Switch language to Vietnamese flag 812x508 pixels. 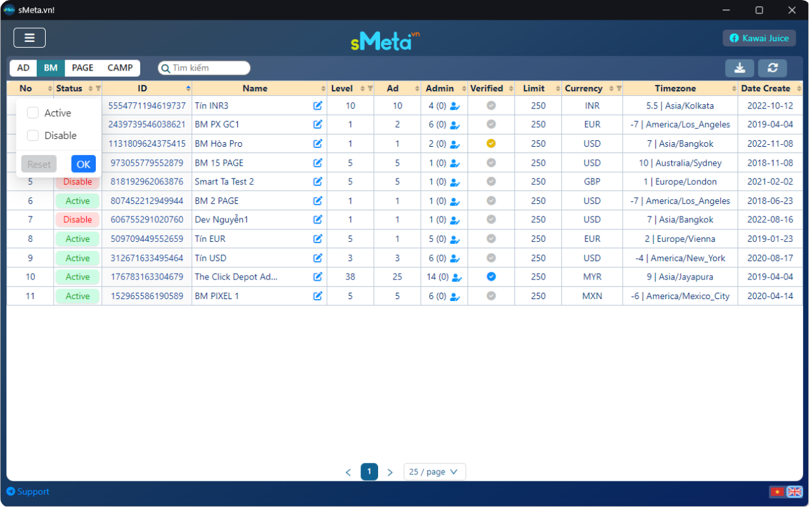click(x=776, y=491)
